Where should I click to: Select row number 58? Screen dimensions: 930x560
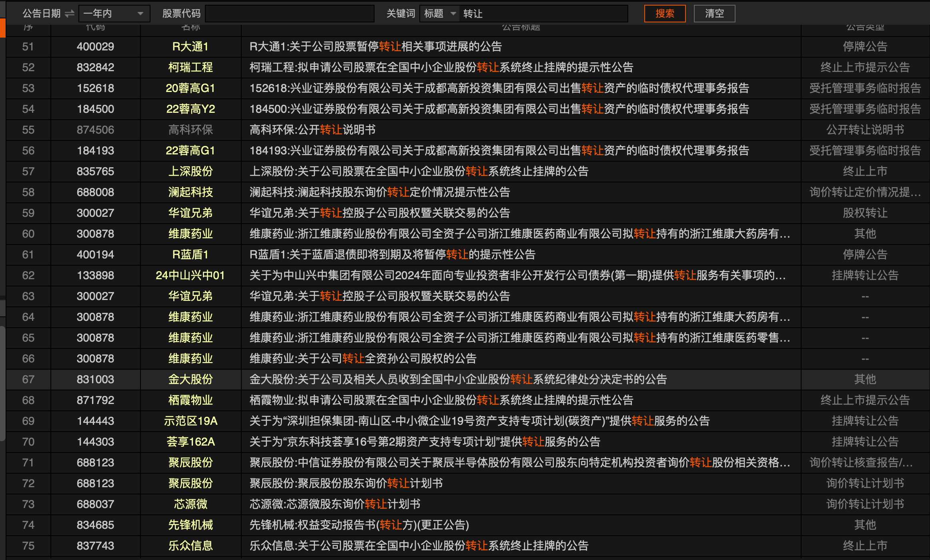pyautogui.click(x=28, y=192)
